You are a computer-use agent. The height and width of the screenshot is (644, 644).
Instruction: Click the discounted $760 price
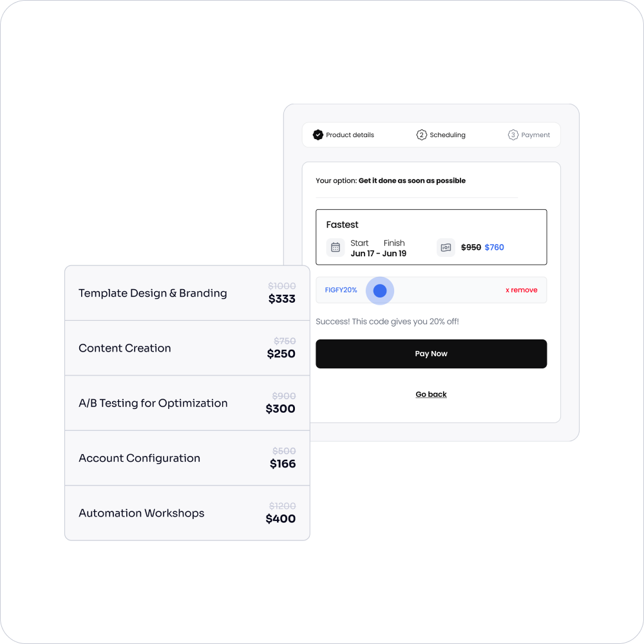[494, 247]
